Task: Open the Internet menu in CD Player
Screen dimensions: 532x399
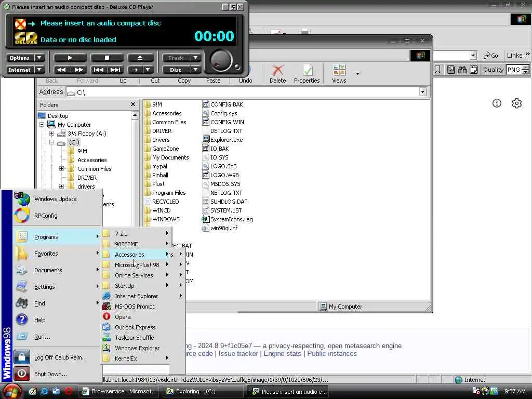Action: pos(25,70)
